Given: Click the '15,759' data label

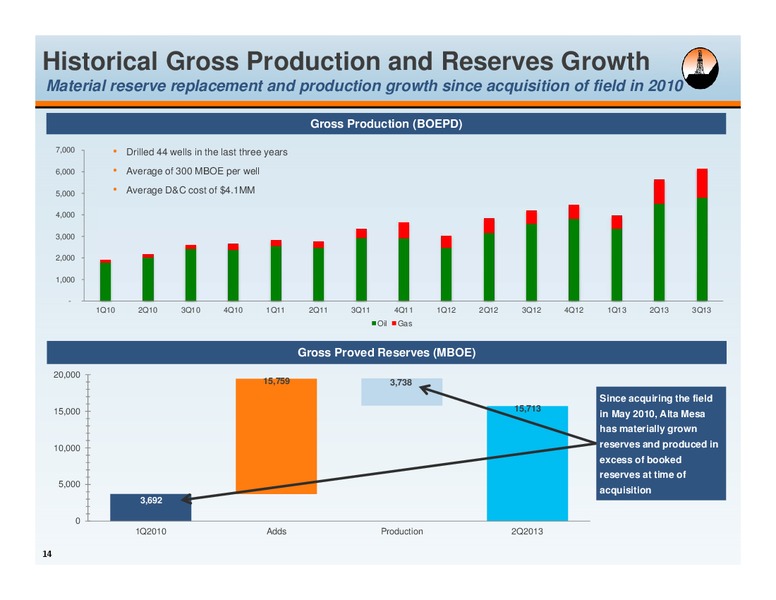Looking at the screenshot, I should (x=276, y=381).
